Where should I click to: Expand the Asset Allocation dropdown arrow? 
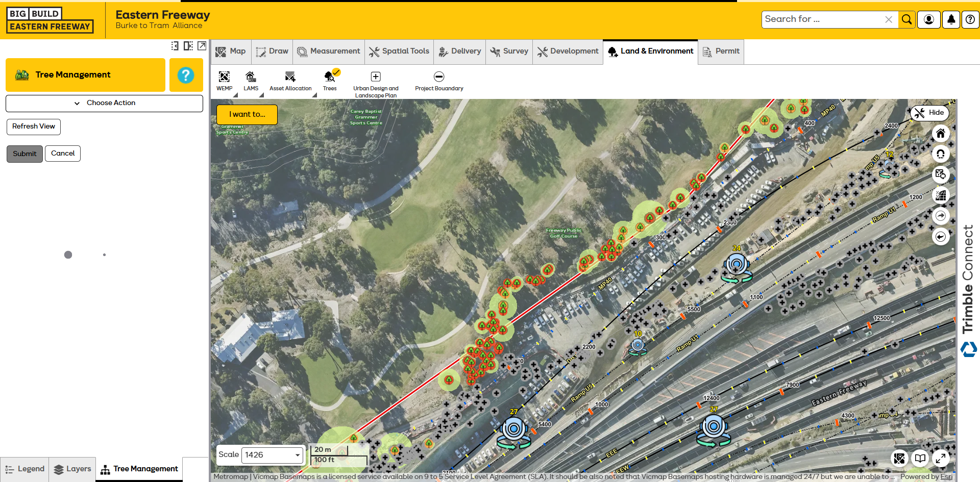pyautogui.click(x=314, y=95)
